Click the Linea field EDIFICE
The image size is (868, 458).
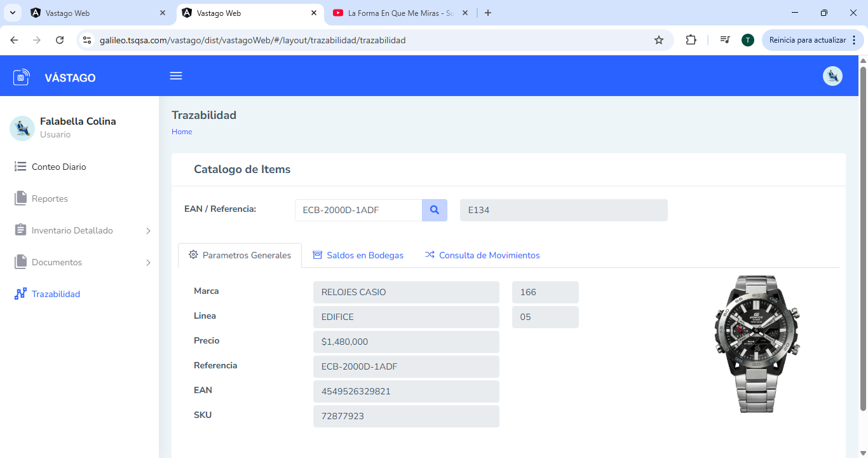click(x=406, y=317)
